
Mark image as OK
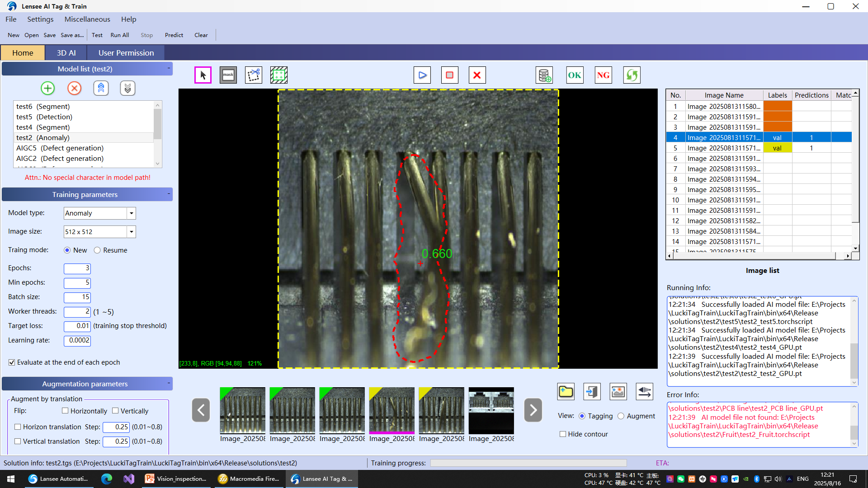(x=575, y=75)
